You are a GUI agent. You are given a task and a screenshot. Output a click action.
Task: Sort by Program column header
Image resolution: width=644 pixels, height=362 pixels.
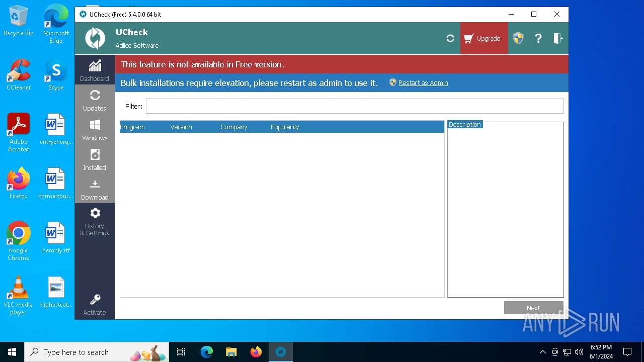[x=132, y=127]
